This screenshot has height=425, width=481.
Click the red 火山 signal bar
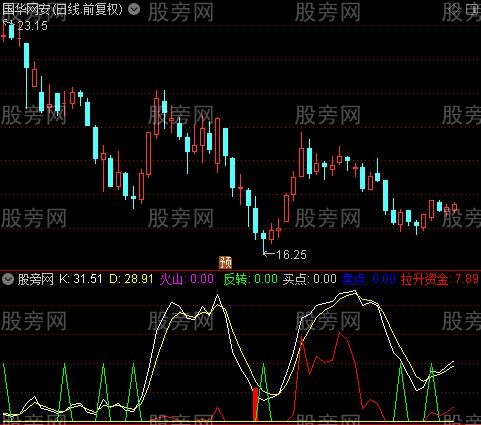255,404
